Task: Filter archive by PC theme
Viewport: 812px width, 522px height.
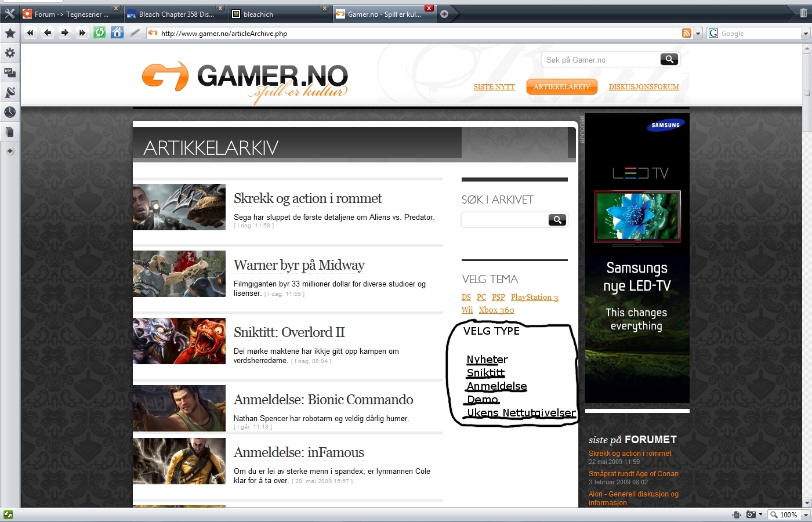Action: pyautogui.click(x=481, y=297)
